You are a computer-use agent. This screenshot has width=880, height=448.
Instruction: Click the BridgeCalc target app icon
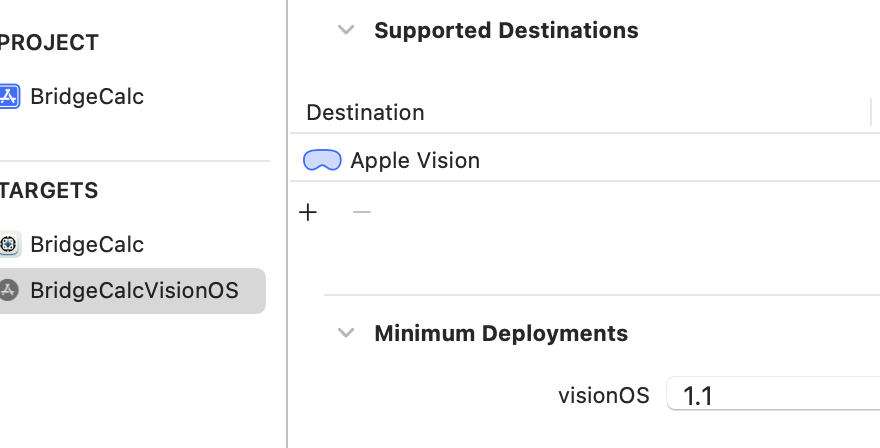tap(9, 244)
